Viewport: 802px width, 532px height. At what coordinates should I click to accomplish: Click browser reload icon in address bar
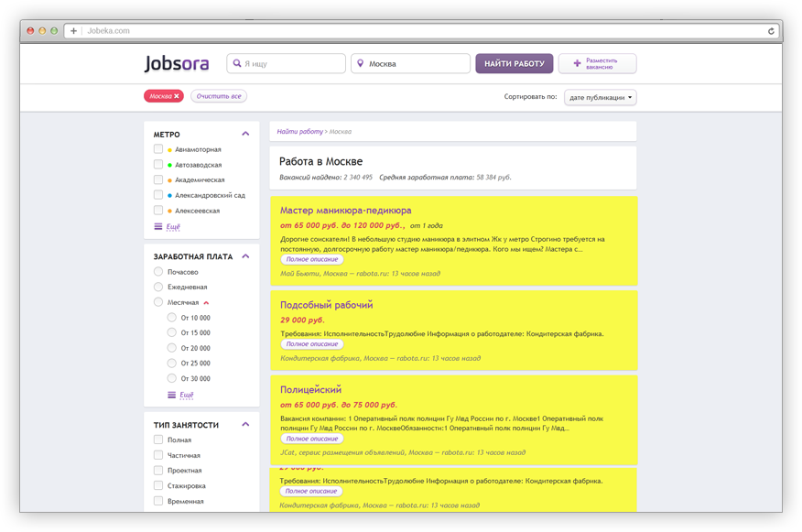pyautogui.click(x=771, y=31)
